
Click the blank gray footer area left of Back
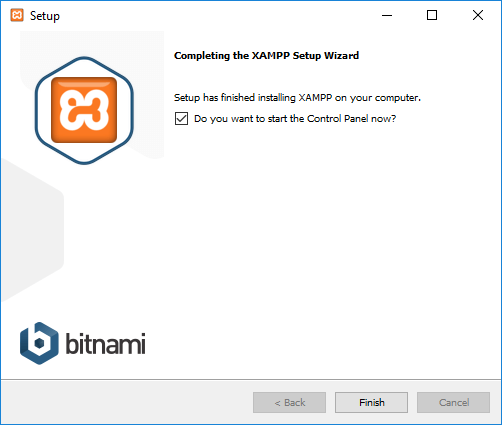(127, 402)
